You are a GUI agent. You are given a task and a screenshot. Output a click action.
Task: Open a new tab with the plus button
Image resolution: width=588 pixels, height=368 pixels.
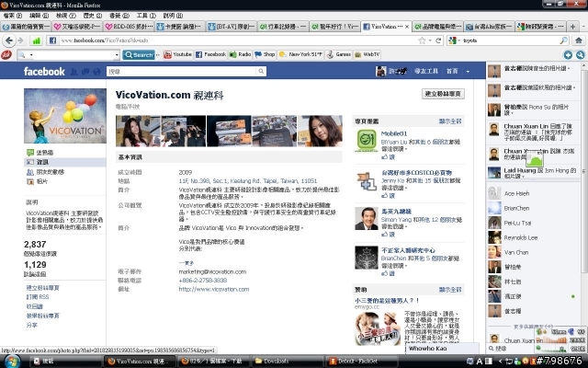pos(572,27)
